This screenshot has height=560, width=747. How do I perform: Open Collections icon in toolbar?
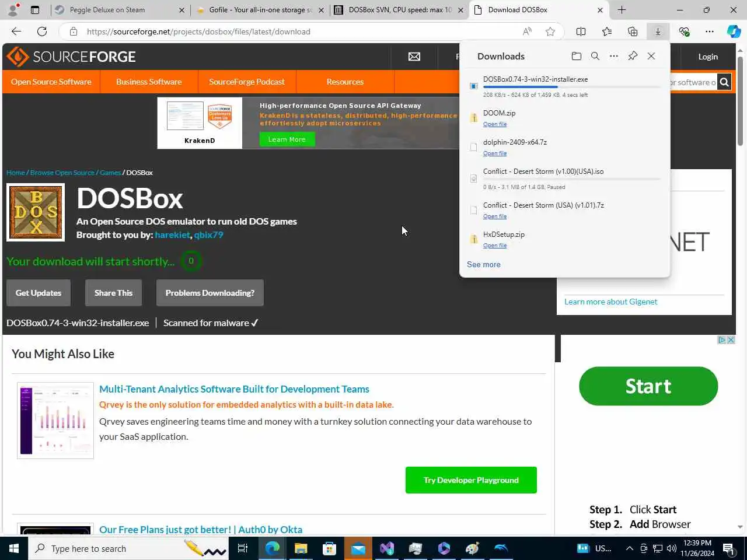pyautogui.click(x=633, y=32)
